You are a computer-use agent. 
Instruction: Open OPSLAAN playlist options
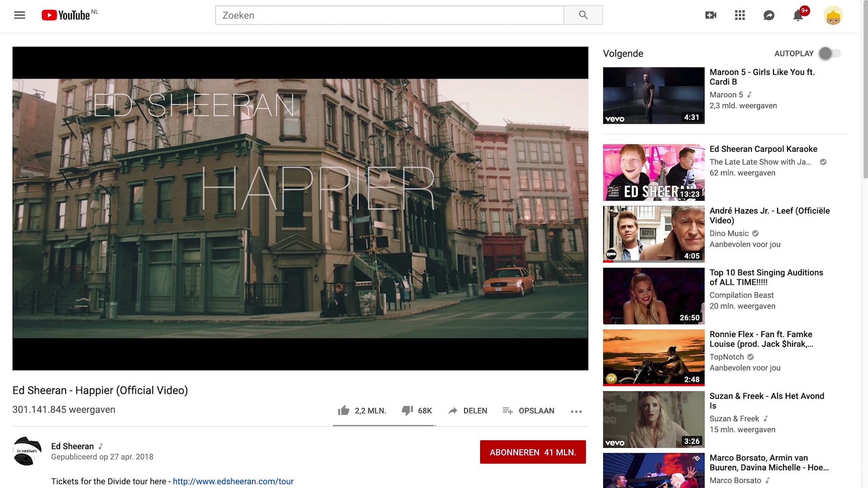pos(528,411)
